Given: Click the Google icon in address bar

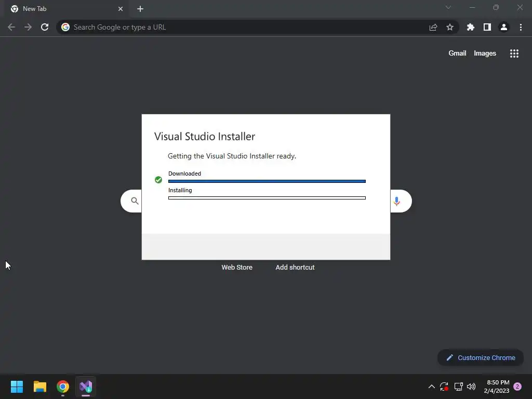Looking at the screenshot, I should tap(65, 27).
